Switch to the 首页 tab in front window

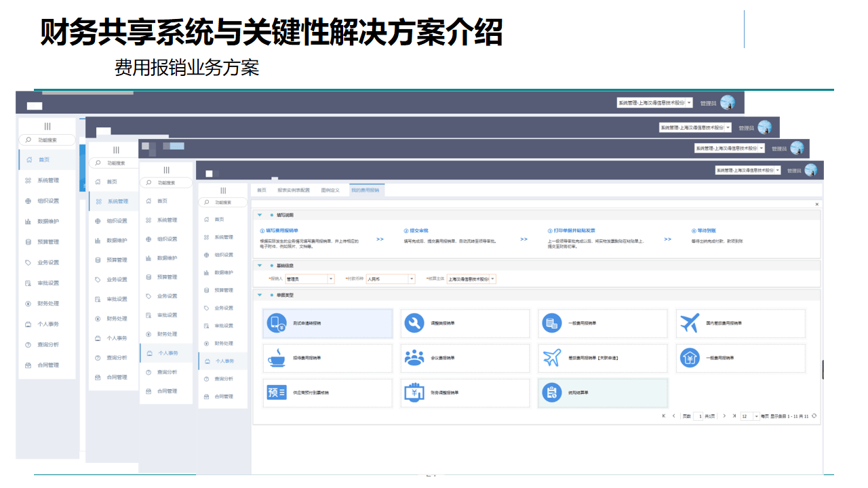pos(262,190)
